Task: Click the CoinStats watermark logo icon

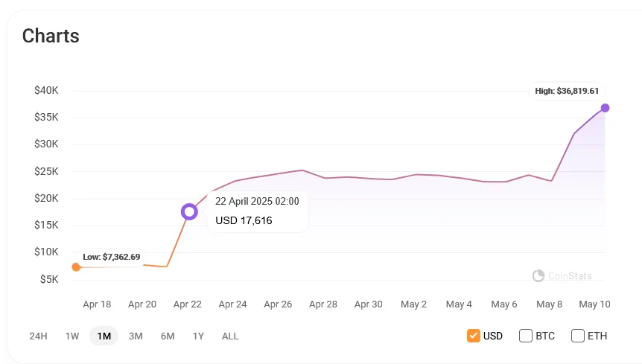Action: pos(538,275)
